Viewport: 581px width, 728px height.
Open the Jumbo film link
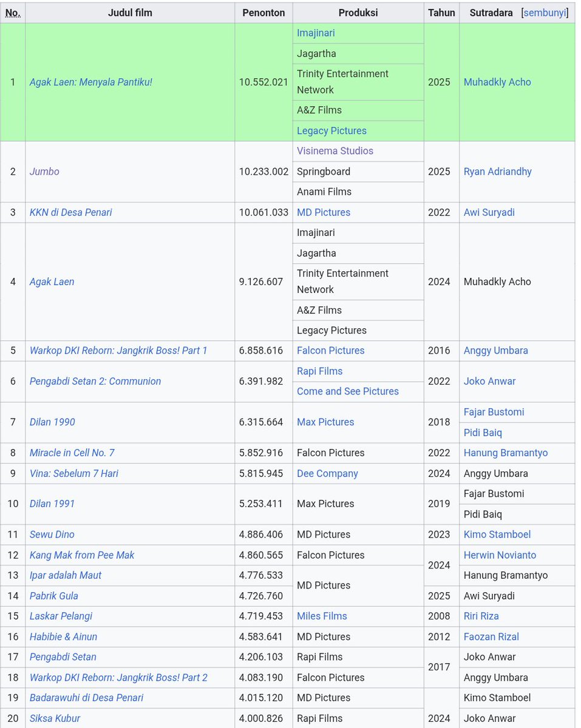[44, 172]
